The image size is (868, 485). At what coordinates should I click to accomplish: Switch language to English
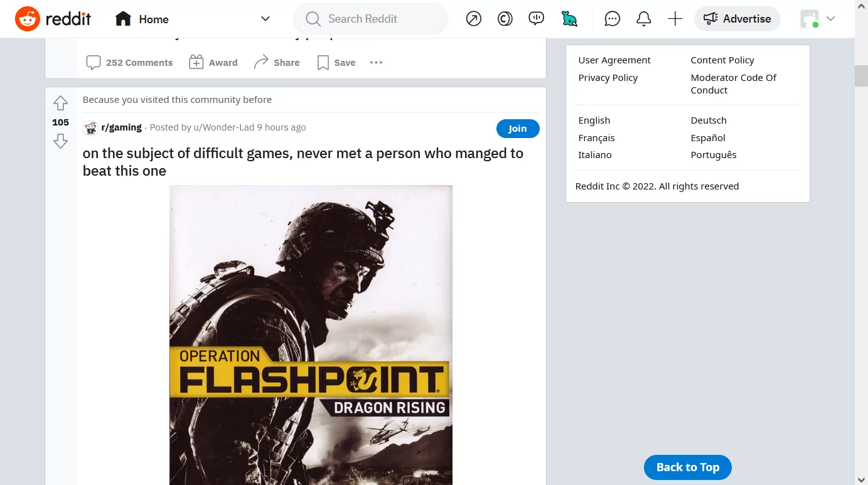coord(594,120)
